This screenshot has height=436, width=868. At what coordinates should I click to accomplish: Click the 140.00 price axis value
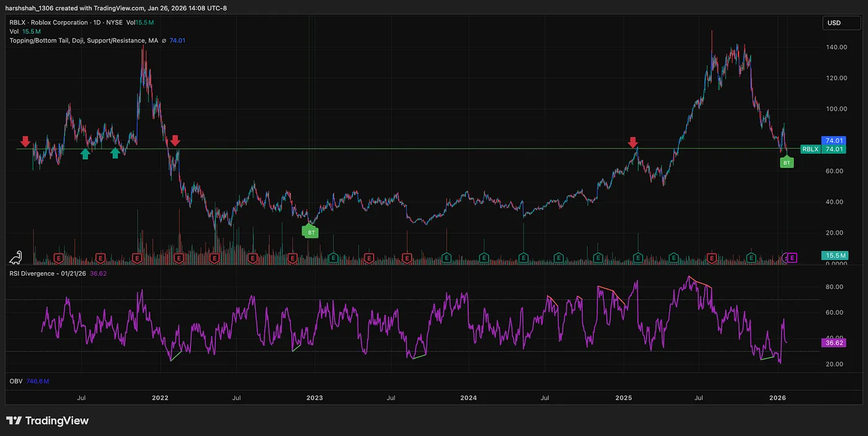point(836,47)
